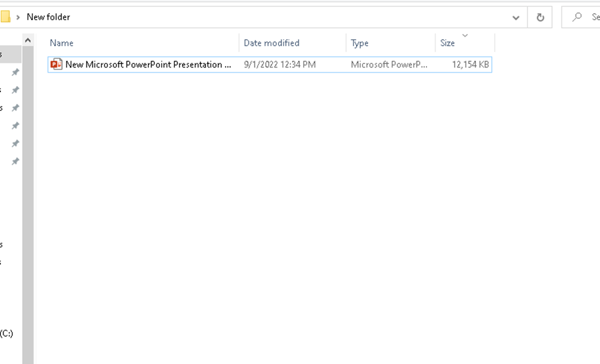Image resolution: width=600 pixels, height=364 pixels.
Task: Click the Refresh button in address bar
Action: pyautogui.click(x=540, y=17)
